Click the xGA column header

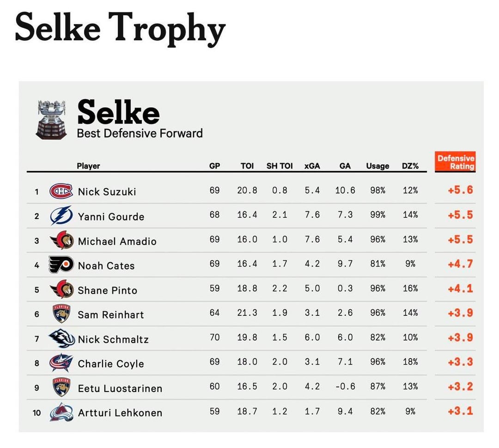tap(312, 166)
